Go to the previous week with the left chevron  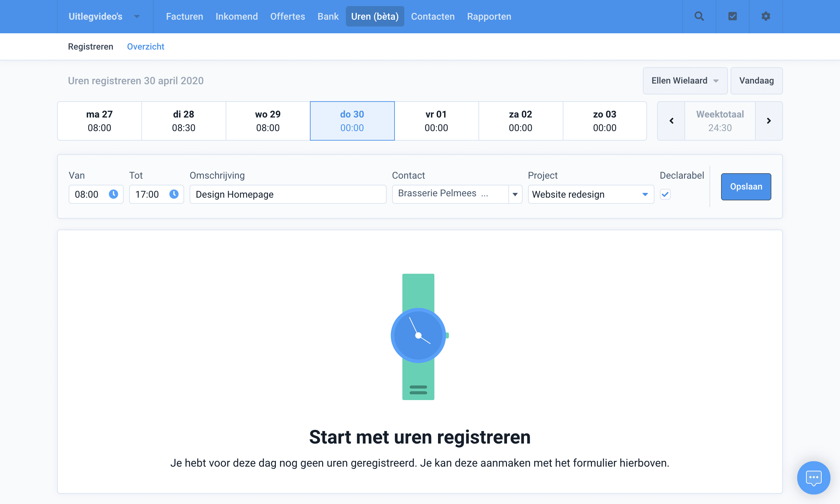tap(671, 121)
